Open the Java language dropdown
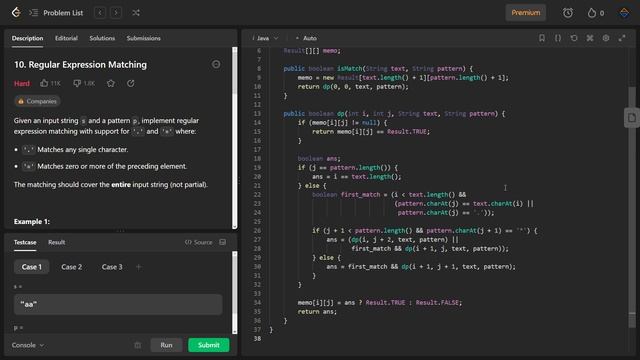This screenshot has width=640, height=360. (265, 38)
